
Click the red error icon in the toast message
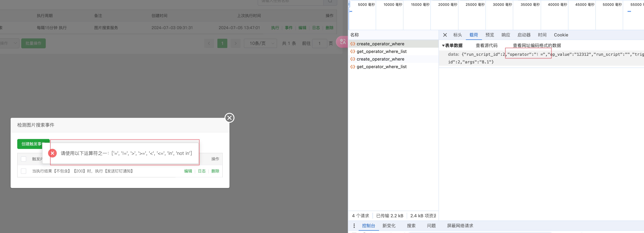(53, 153)
